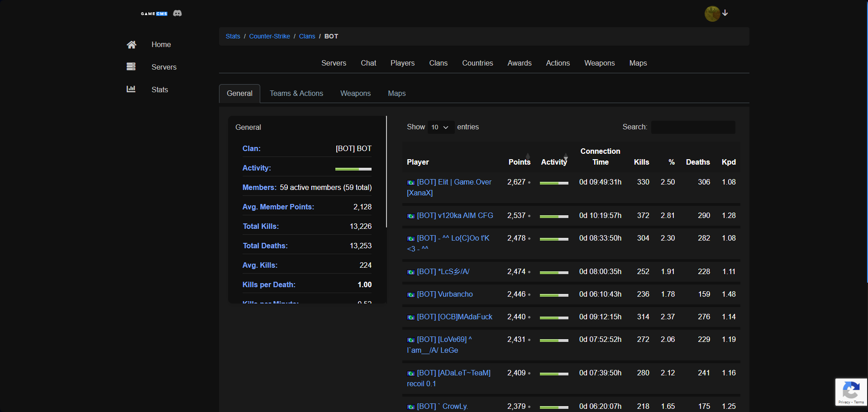Sort table by Points column
Screen dimensions: 868x412
pos(520,162)
